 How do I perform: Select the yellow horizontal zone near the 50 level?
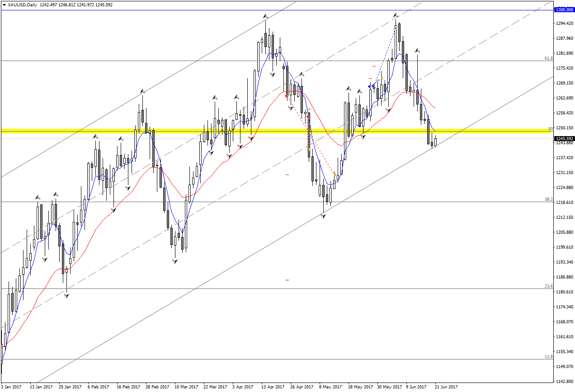[x=277, y=131]
